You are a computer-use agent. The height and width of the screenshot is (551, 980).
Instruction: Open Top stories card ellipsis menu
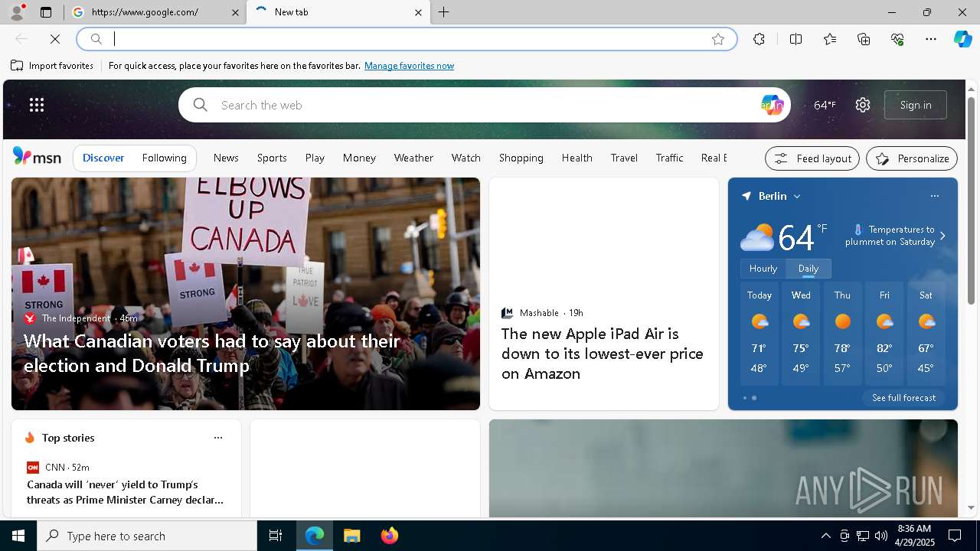218,438
